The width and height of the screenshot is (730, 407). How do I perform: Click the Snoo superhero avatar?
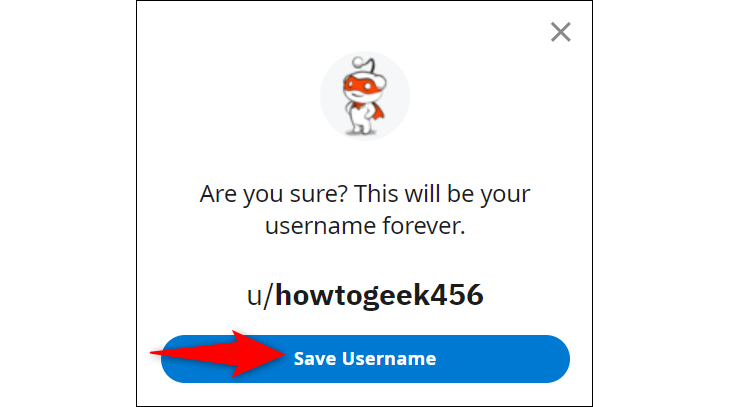365,96
